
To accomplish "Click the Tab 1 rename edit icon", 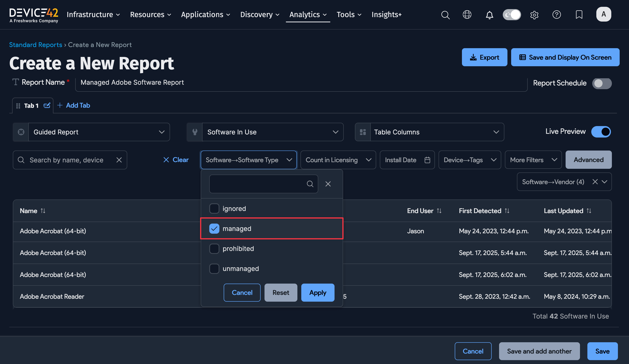I will [47, 105].
